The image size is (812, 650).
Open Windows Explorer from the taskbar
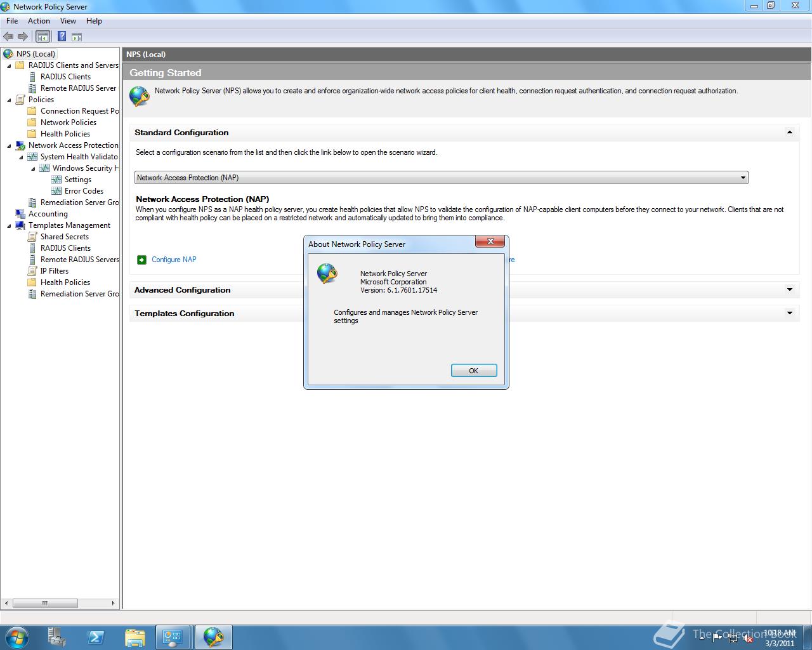pos(134,637)
